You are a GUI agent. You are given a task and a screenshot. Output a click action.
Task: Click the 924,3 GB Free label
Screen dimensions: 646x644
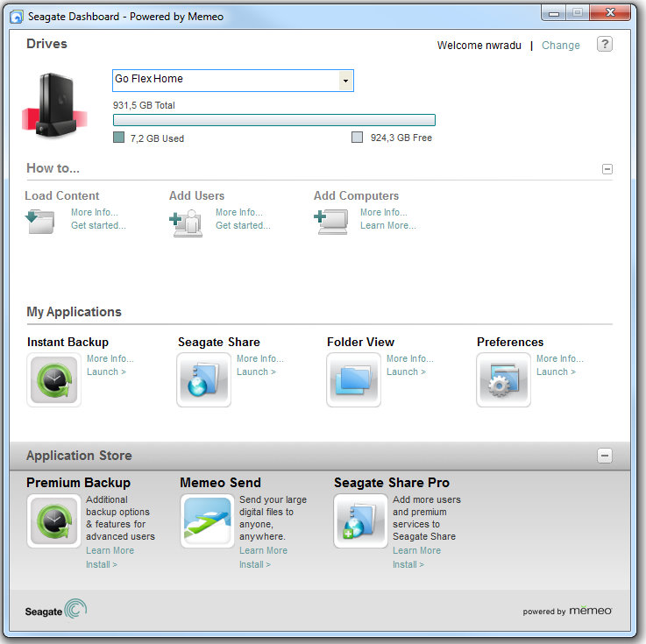[x=401, y=138]
